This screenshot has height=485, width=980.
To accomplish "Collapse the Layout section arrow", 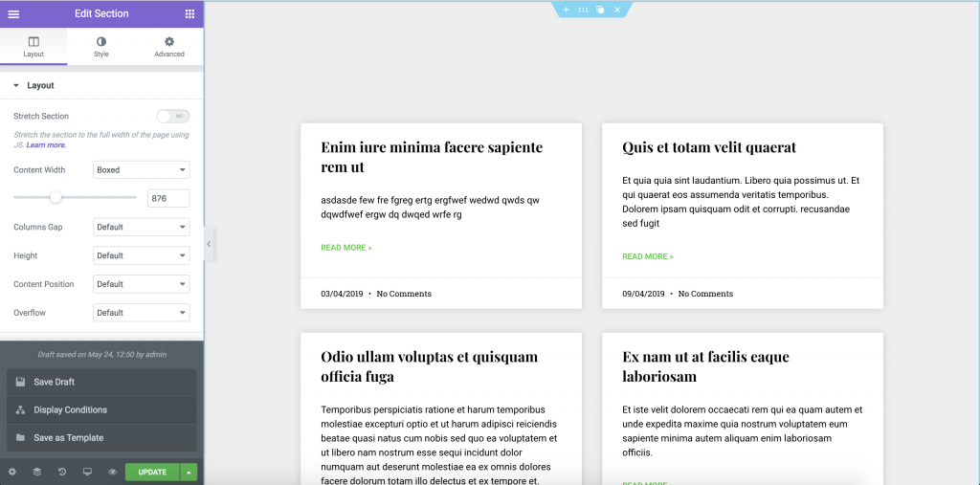I will click(x=16, y=86).
